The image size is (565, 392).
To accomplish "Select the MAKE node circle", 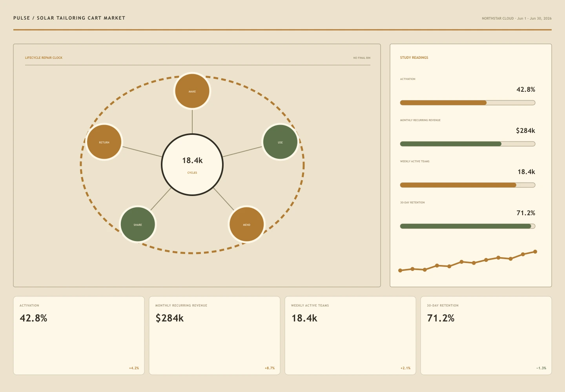I will coord(192,91).
